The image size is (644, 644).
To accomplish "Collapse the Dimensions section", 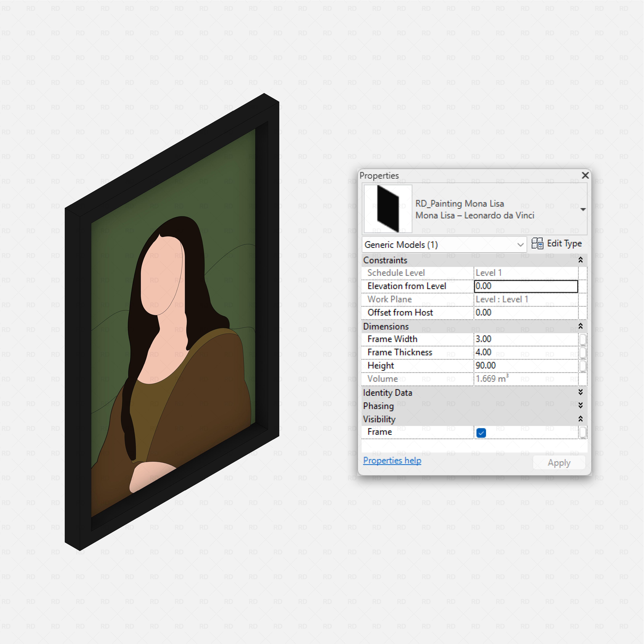I will pos(581,326).
